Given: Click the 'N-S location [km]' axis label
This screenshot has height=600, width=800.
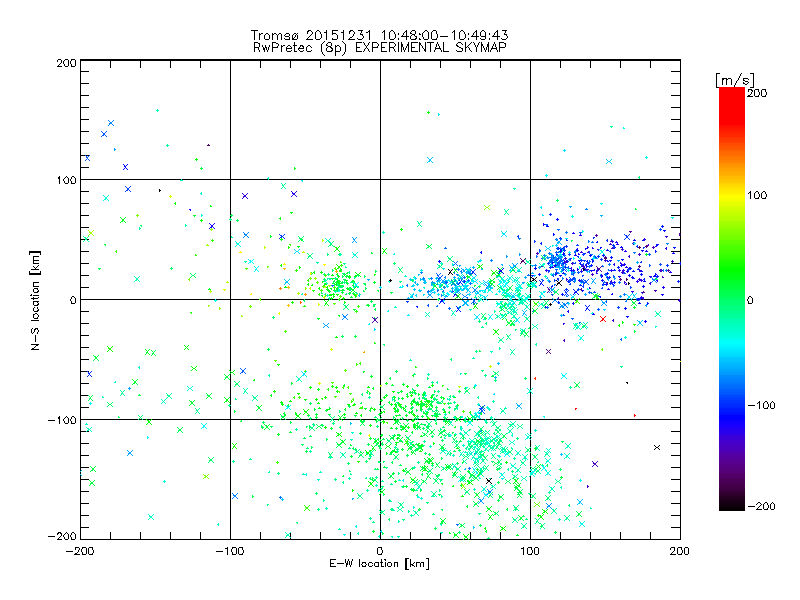Looking at the screenshot, I should click(35, 300).
